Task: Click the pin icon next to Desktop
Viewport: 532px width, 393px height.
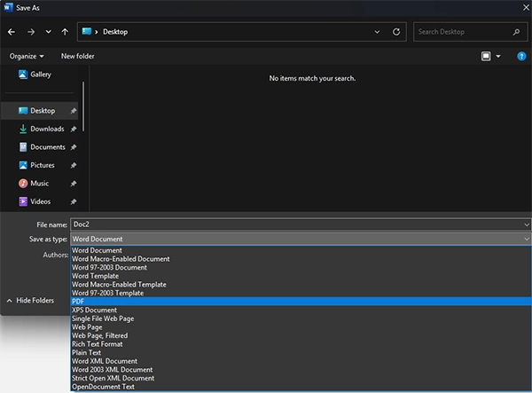Action: [74, 111]
